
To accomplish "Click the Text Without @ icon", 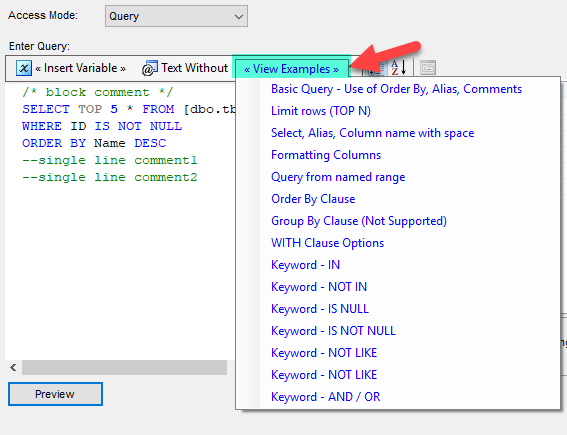I will (x=150, y=68).
